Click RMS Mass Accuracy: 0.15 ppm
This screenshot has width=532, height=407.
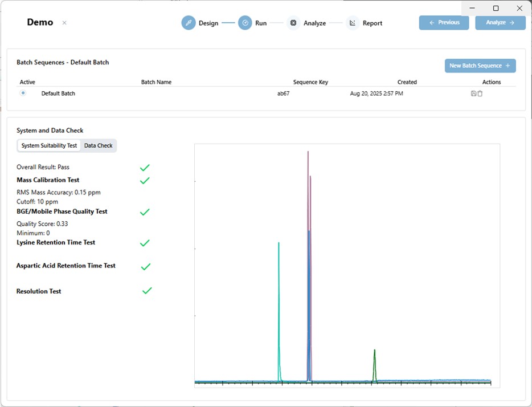(58, 192)
